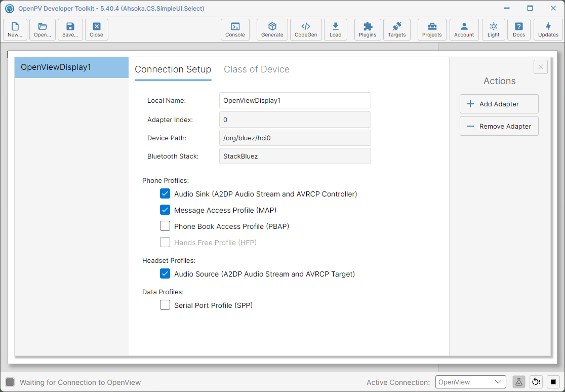Screen dimensions: 565x392
Task: Click Remove Adapter button
Action: tap(499, 126)
